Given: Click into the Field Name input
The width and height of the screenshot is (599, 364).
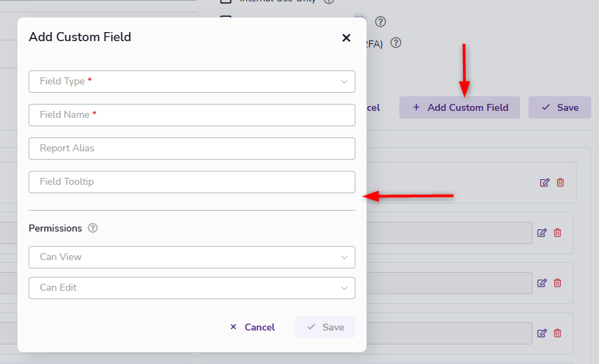Looking at the screenshot, I should click(x=191, y=115).
